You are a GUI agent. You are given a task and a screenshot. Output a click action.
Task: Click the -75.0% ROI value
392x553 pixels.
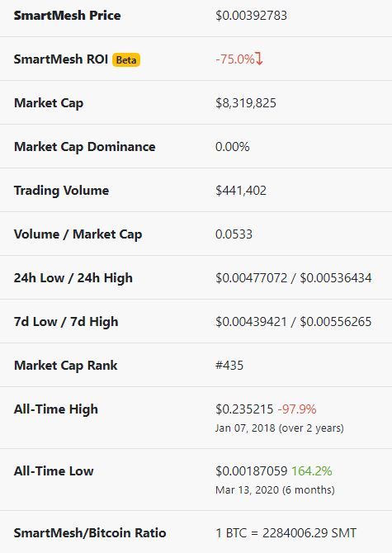click(235, 59)
